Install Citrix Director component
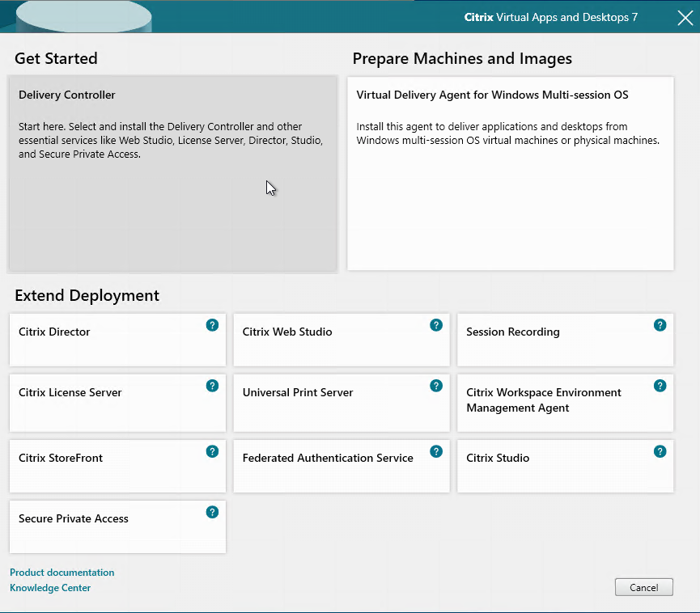This screenshot has height=613, width=700. point(105,341)
